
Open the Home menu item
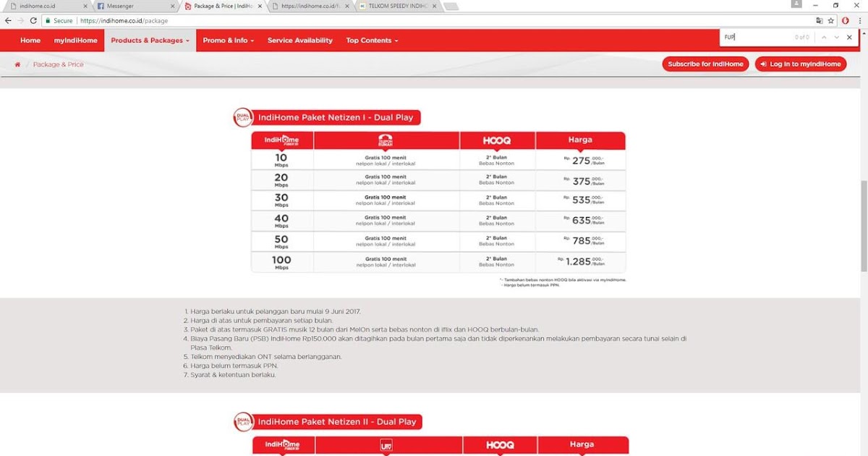tap(30, 41)
